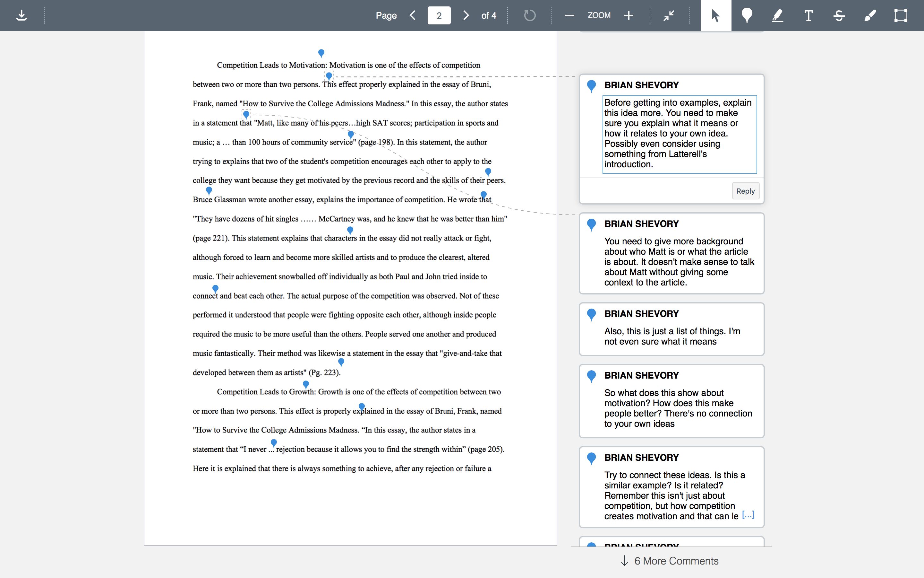Screen dimensions: 924x578
Task: Open the comment 'Try to connect these ideas'
Action: coord(672,487)
